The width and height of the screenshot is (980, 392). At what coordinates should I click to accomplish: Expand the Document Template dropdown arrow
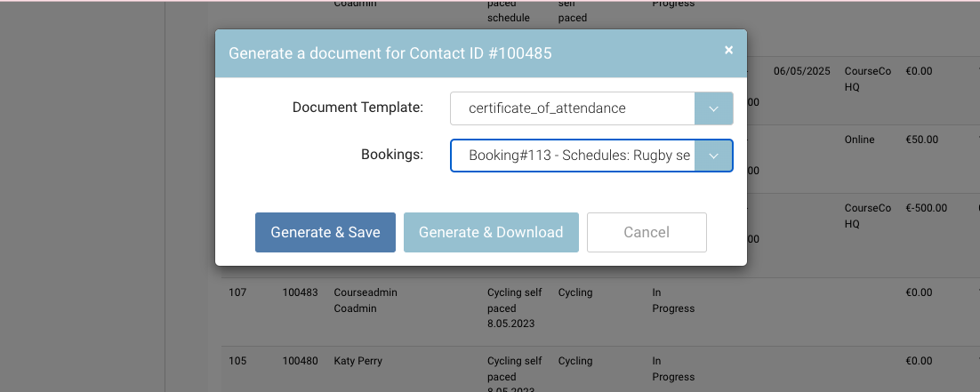(x=713, y=108)
